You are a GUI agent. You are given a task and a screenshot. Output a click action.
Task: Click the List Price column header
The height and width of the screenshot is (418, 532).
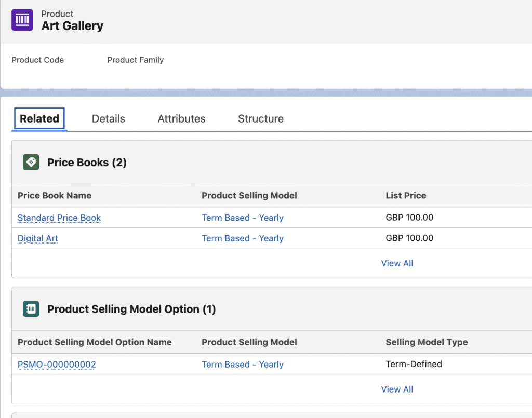406,196
